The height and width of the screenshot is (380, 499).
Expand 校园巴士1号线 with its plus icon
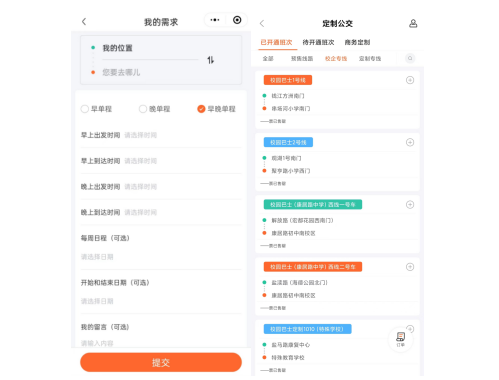(410, 80)
